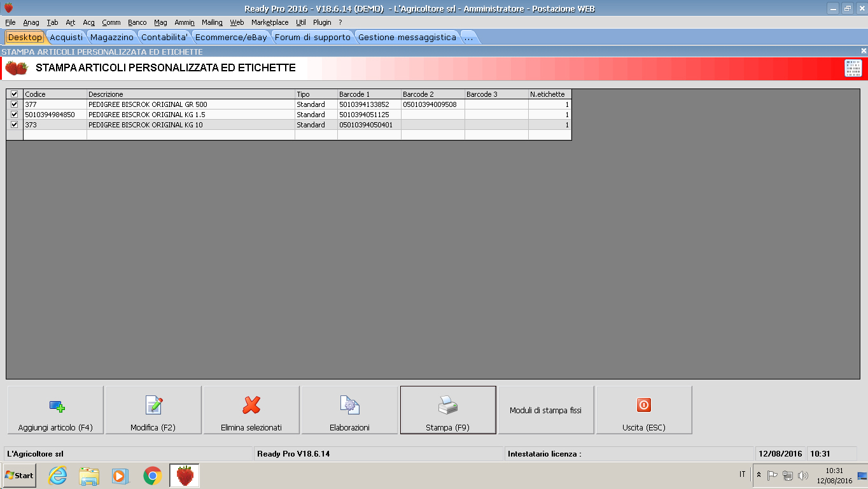Screen dimensions: 868x489
Task: Click the Codice column header
Action: coord(55,94)
